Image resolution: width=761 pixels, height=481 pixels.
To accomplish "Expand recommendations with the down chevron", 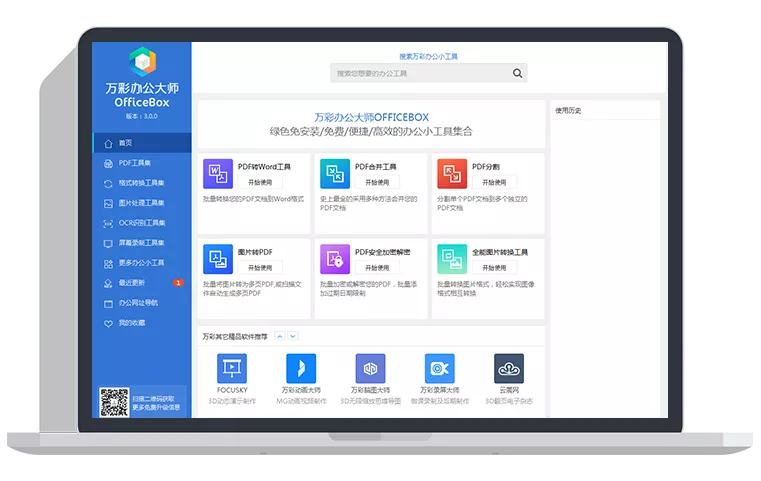I will point(293,336).
